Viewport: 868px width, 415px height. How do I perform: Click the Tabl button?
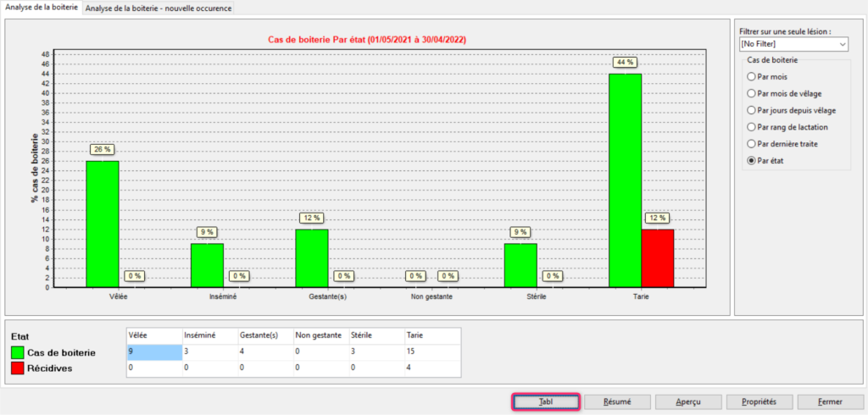tap(546, 401)
